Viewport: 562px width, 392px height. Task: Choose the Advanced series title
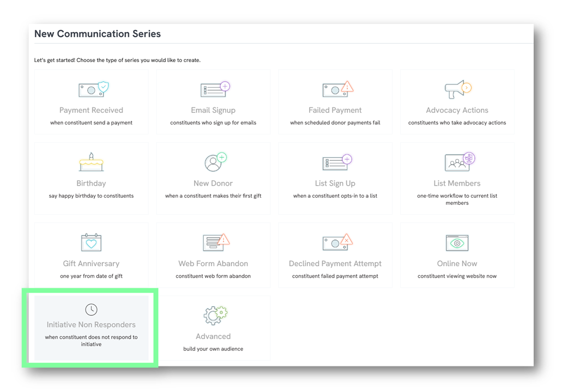[213, 336]
